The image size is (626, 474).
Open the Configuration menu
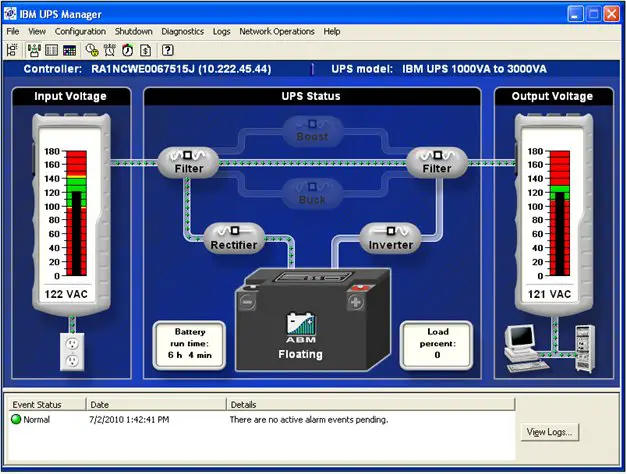[80, 32]
